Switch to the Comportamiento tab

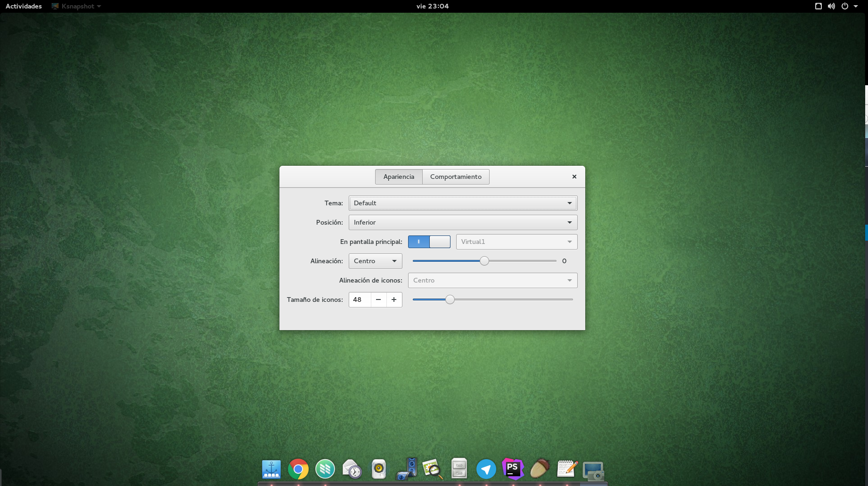(x=455, y=177)
